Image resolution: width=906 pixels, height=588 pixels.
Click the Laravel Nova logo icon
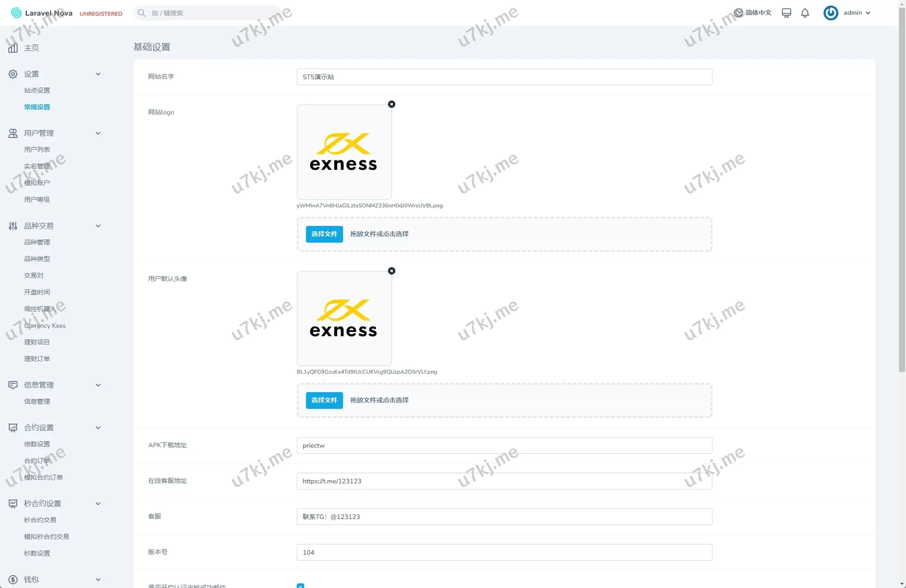tap(16, 13)
